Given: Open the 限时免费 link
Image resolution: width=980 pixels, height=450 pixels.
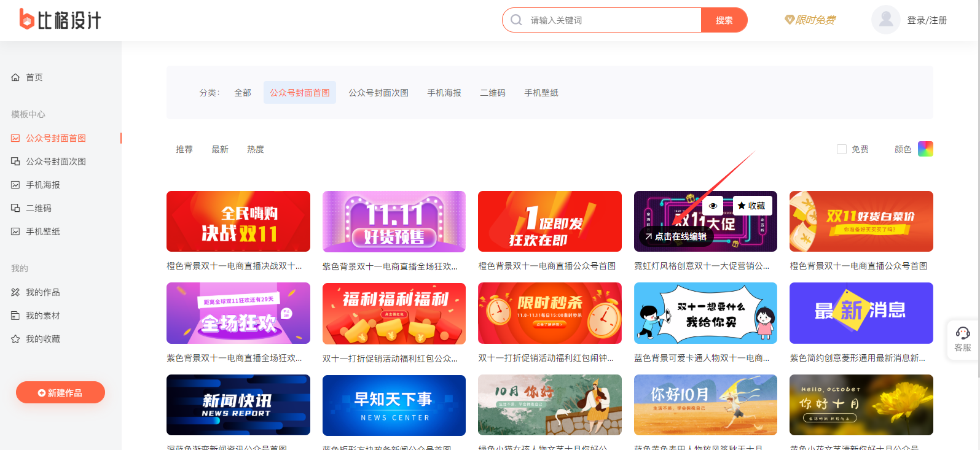Looking at the screenshot, I should (810, 20).
